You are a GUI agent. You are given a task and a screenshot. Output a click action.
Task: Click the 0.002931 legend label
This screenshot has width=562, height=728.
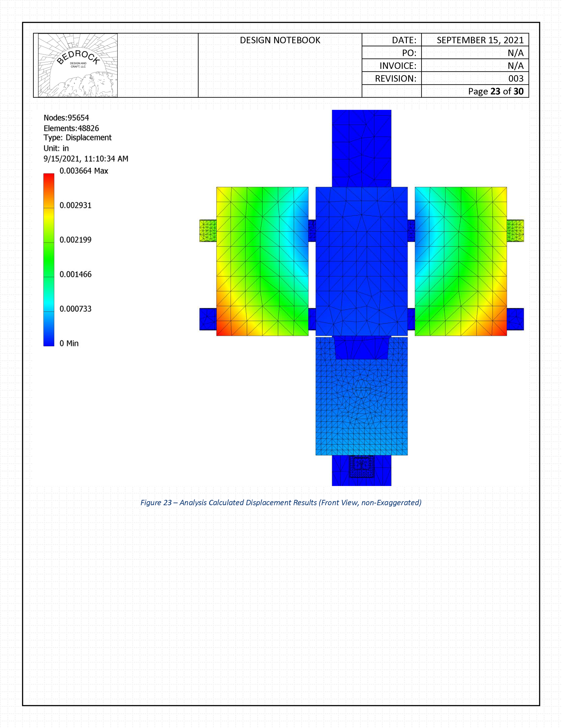click(75, 205)
